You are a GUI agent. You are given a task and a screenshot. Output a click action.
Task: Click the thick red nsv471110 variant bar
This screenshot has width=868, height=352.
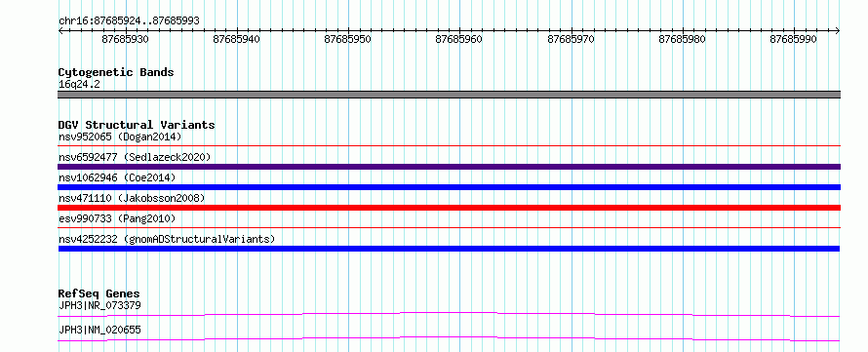(449, 208)
